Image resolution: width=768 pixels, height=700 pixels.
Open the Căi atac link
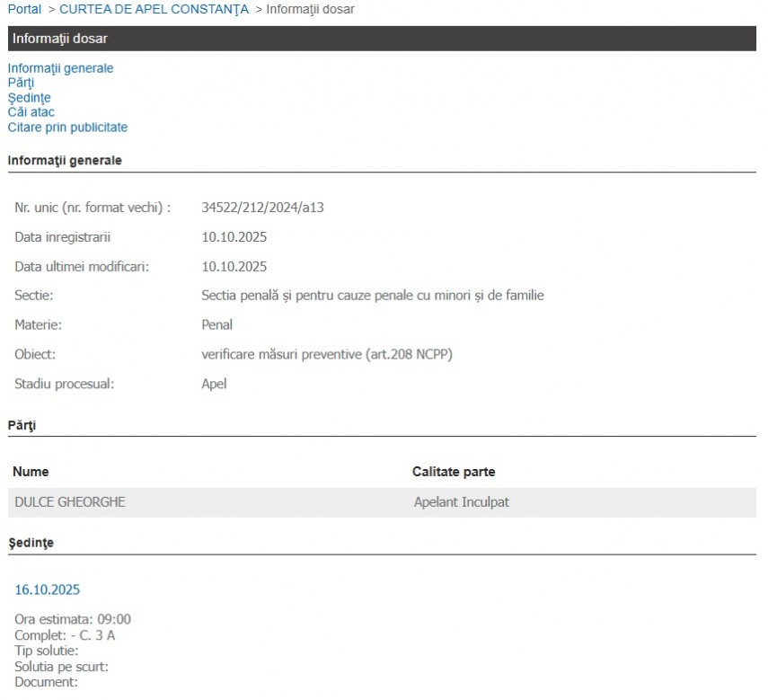click(x=31, y=112)
